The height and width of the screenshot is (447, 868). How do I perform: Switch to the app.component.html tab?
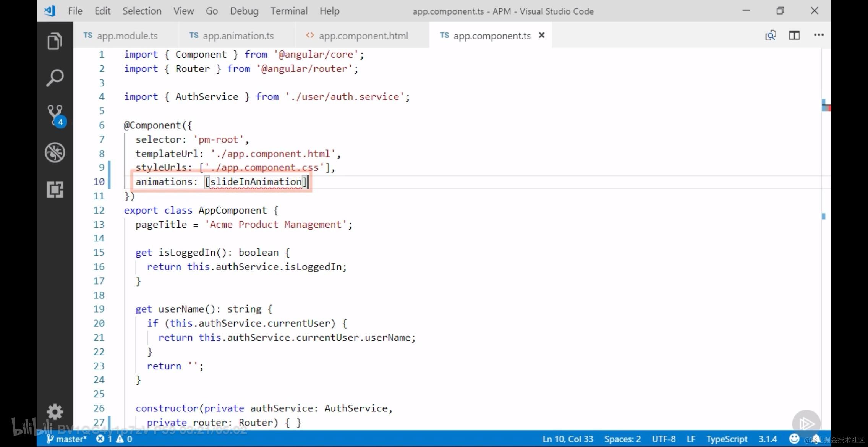point(363,36)
